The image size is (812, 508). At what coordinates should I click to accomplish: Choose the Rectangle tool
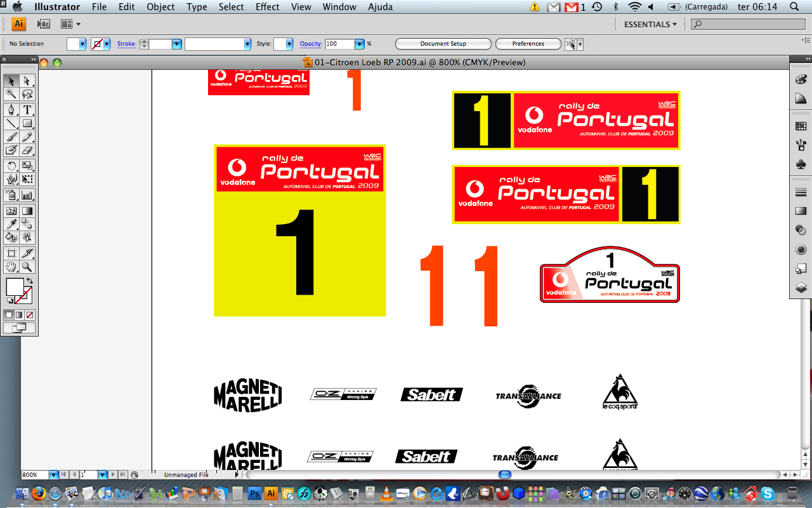click(x=27, y=123)
